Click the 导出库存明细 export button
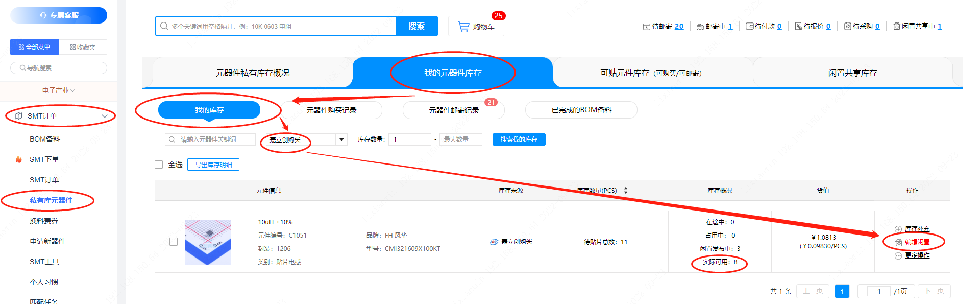 pyautogui.click(x=213, y=165)
